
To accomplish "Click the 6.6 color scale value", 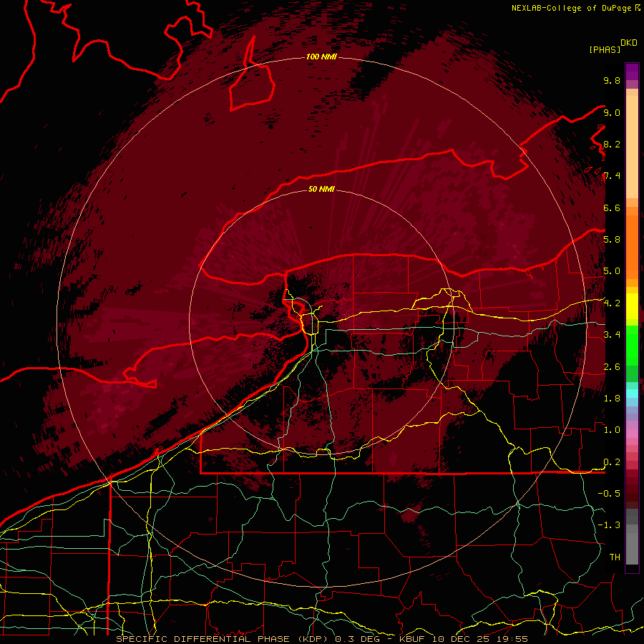I will [612, 208].
